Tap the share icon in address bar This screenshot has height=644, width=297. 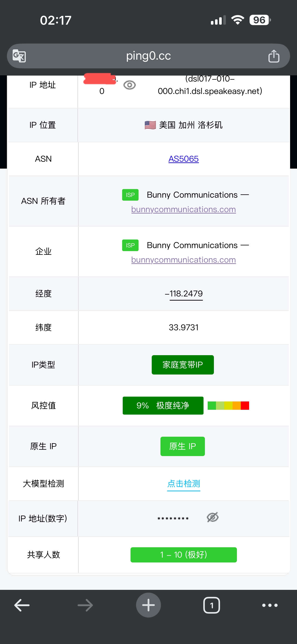274,56
